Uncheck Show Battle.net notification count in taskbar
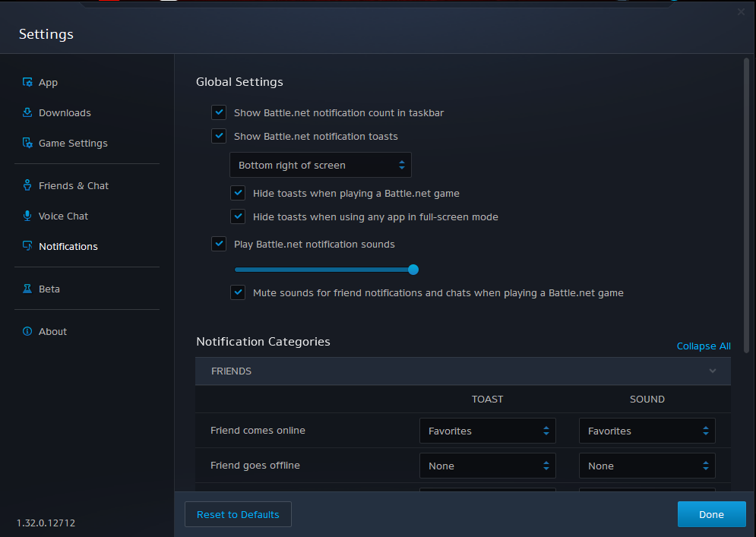This screenshot has height=537, width=756. [219, 112]
